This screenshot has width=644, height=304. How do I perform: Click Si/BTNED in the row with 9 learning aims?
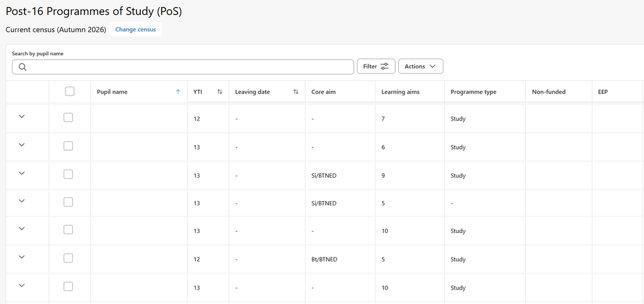324,176
